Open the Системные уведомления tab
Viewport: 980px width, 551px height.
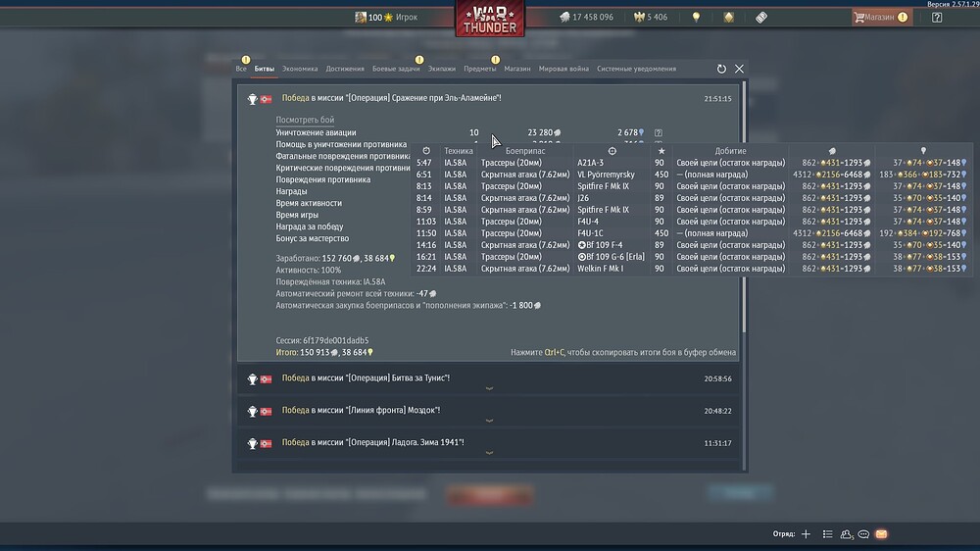636,69
